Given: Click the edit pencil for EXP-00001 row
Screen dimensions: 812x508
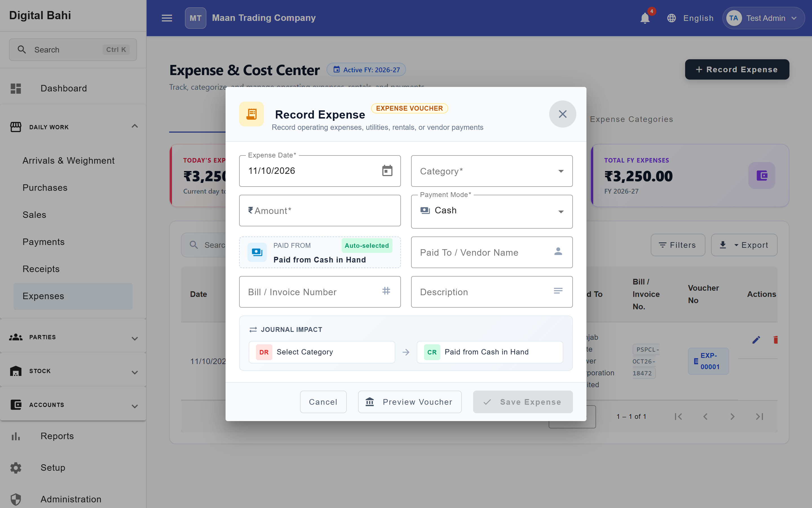Looking at the screenshot, I should click(756, 340).
